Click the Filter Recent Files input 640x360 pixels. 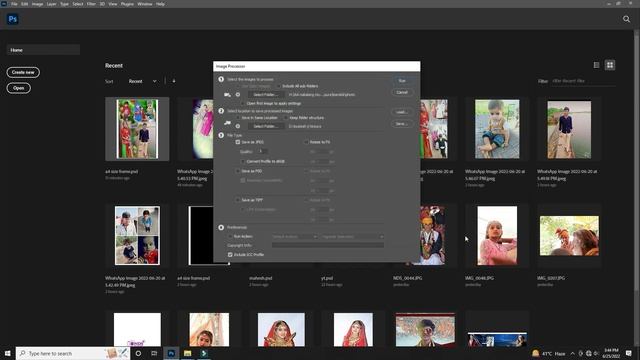tap(584, 81)
